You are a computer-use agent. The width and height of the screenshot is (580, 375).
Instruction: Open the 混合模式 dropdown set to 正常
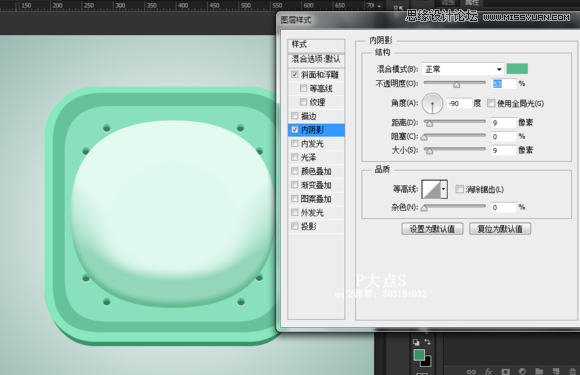[x=463, y=69]
